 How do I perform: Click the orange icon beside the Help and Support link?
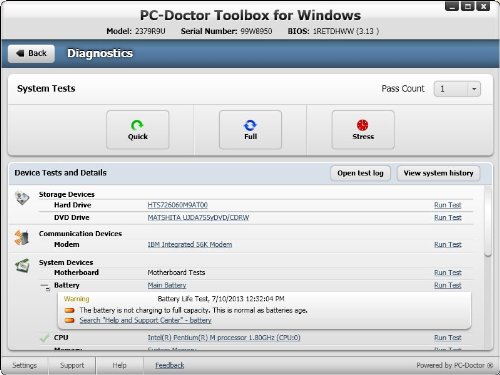point(69,320)
